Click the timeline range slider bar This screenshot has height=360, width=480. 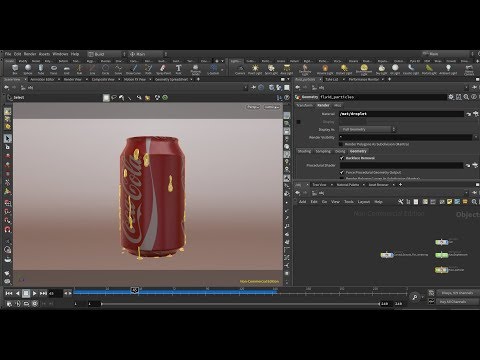(240, 304)
